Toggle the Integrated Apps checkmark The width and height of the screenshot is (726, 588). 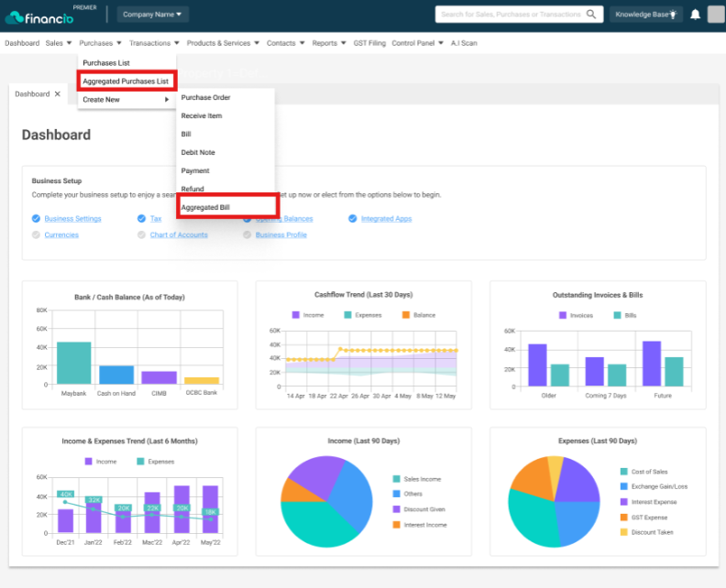pos(352,218)
